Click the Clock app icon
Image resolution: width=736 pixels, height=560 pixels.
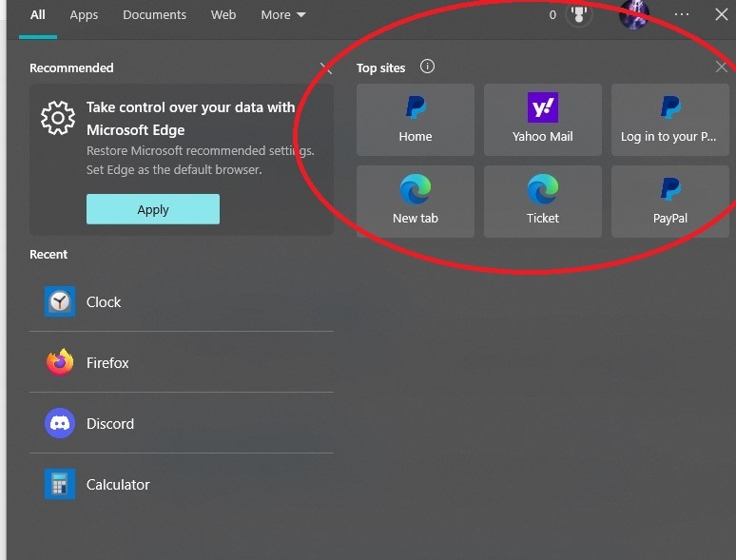point(60,301)
